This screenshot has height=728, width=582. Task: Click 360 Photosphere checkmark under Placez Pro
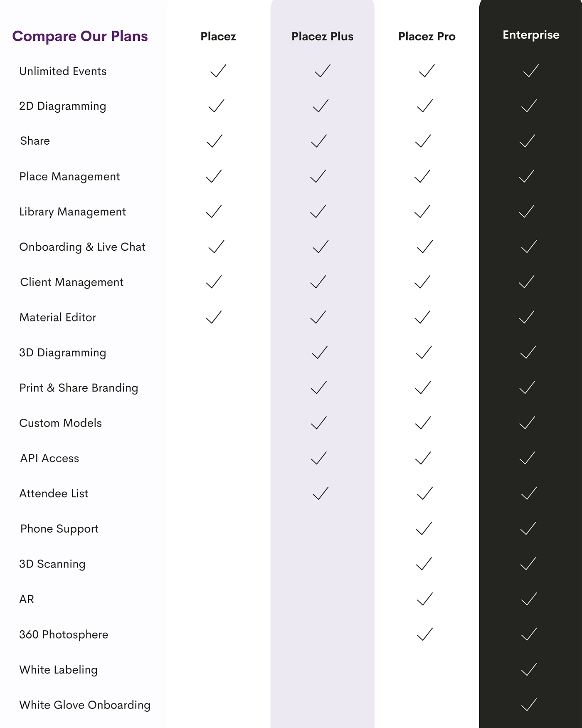click(x=425, y=634)
